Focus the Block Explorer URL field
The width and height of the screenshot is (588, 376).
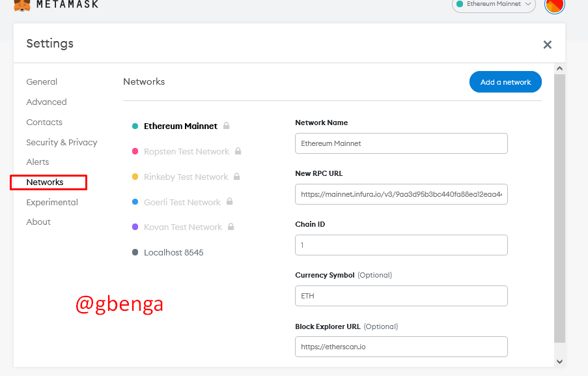tap(400, 347)
